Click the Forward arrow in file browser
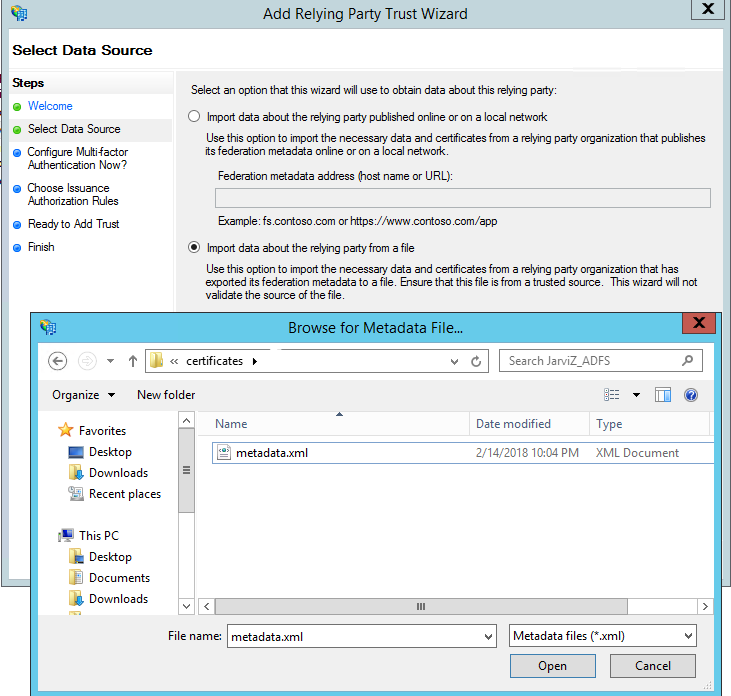 coord(87,361)
